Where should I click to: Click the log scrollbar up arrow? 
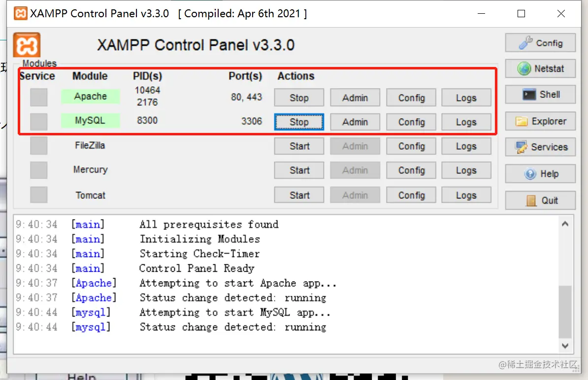click(565, 224)
